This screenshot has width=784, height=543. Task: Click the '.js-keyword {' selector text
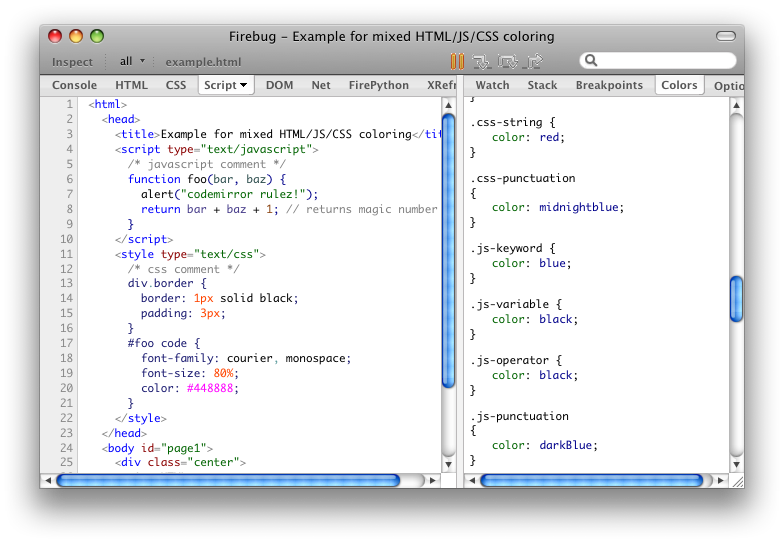pyautogui.click(x=513, y=248)
